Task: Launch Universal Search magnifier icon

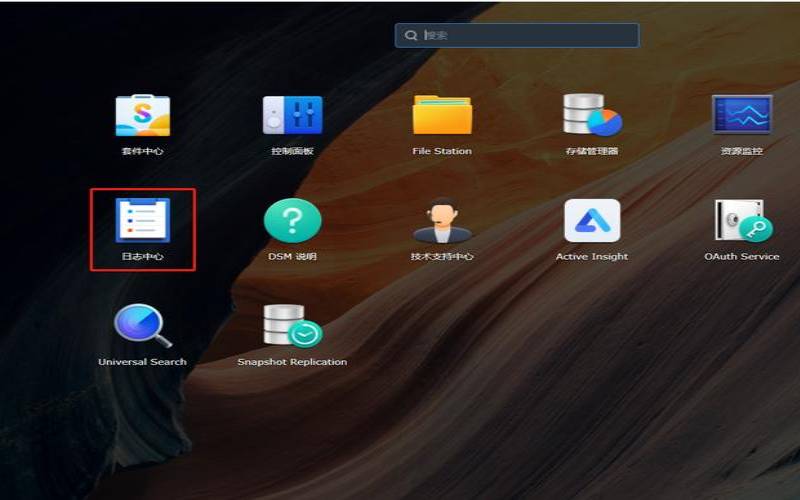Action: (x=143, y=326)
